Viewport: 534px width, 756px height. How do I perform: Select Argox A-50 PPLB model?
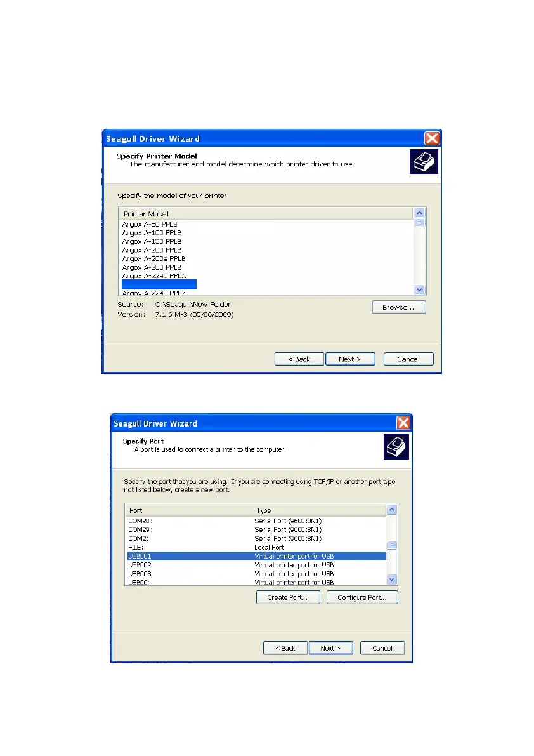[150, 224]
